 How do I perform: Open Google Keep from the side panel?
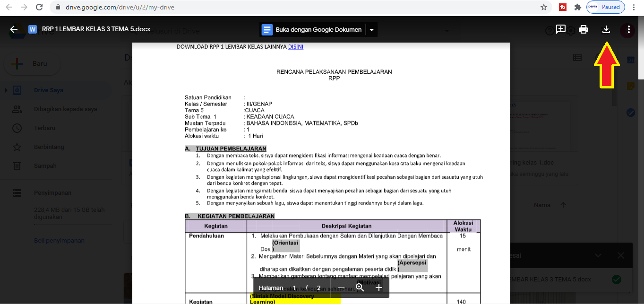tap(631, 86)
